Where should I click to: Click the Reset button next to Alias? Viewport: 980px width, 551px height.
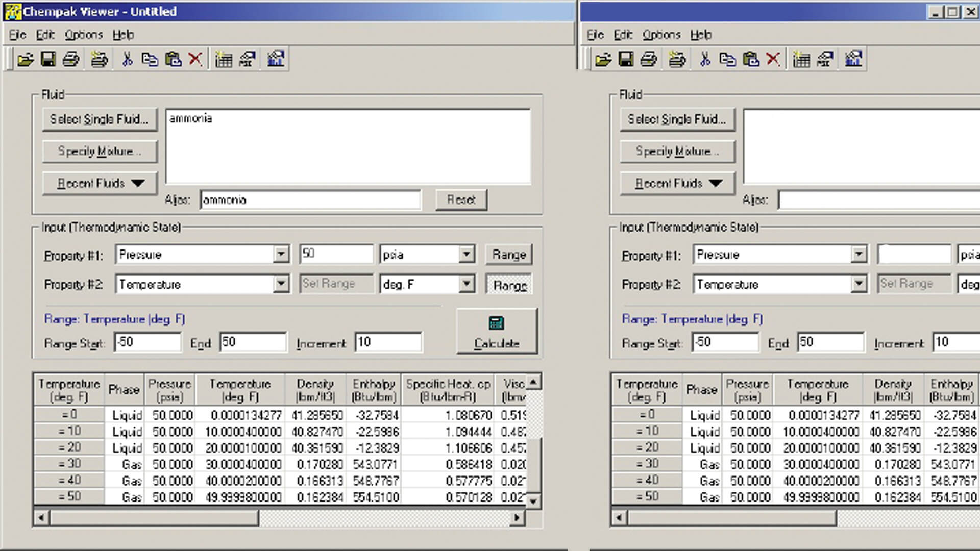(461, 199)
